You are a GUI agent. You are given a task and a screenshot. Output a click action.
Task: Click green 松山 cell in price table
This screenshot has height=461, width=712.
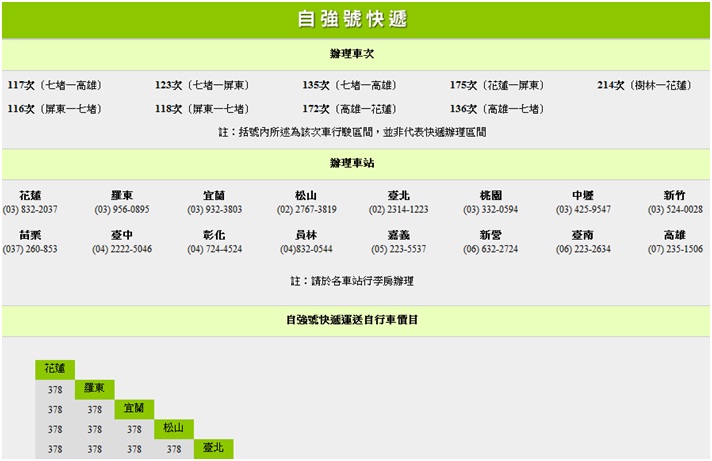tap(174, 429)
